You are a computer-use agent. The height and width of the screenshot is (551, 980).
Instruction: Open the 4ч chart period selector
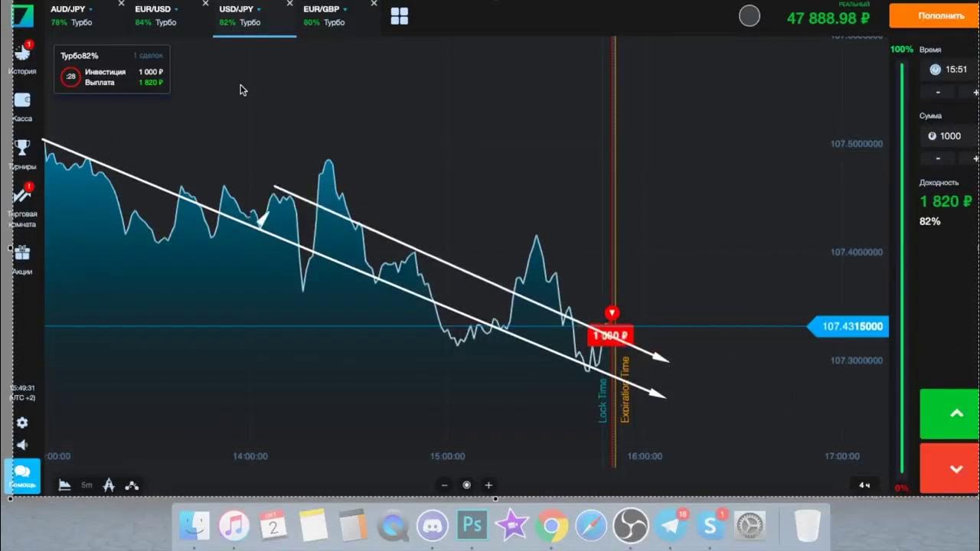tap(864, 484)
